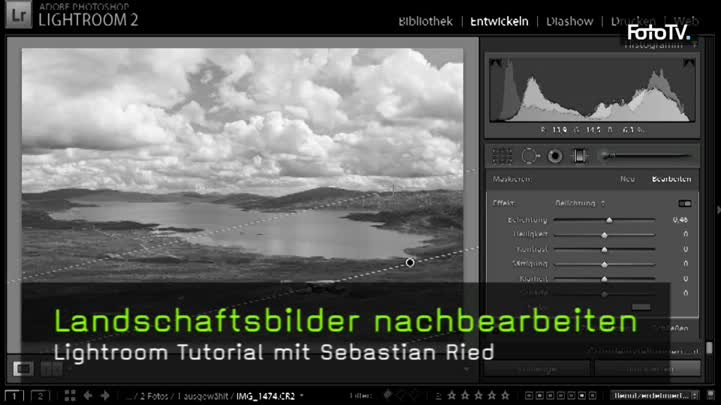
Task: Open the toolbar content dropdown triangle
Action: (466, 369)
